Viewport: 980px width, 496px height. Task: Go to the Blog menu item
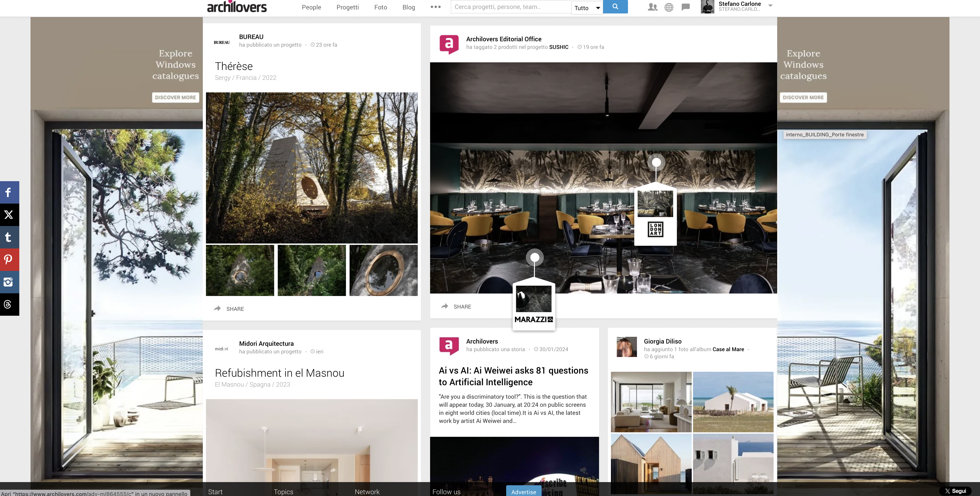[x=409, y=7]
